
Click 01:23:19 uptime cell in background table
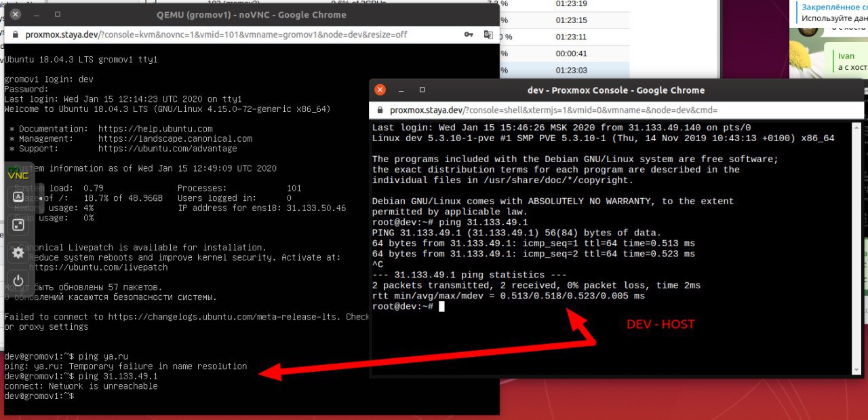pyautogui.click(x=571, y=3)
